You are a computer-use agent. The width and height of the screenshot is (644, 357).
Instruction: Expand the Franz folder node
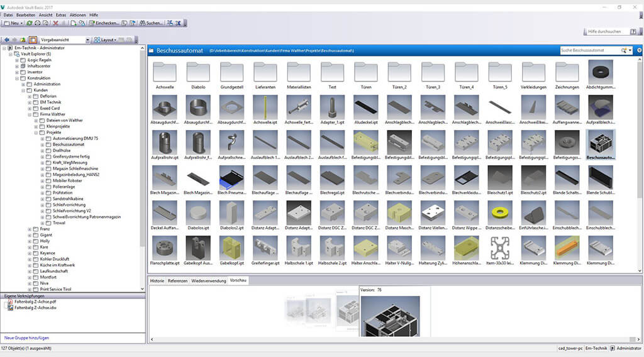click(30, 229)
